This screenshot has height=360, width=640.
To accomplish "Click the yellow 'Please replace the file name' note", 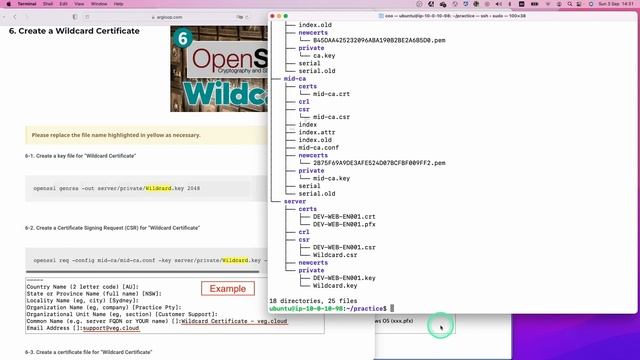I will tap(146, 135).
